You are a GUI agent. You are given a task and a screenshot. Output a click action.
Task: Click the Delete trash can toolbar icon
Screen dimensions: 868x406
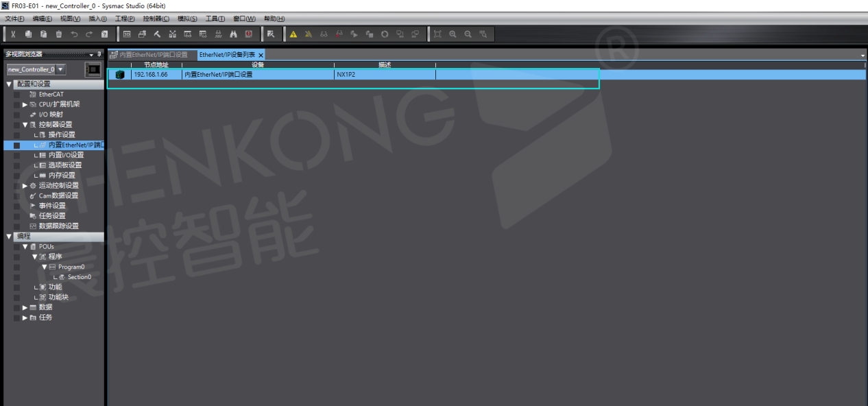pos(59,34)
